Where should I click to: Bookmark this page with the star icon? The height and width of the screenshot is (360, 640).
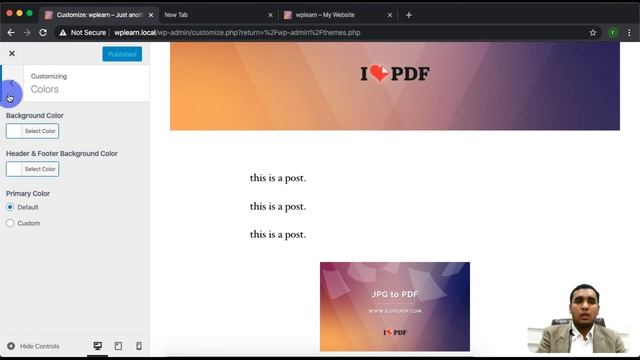click(593, 33)
